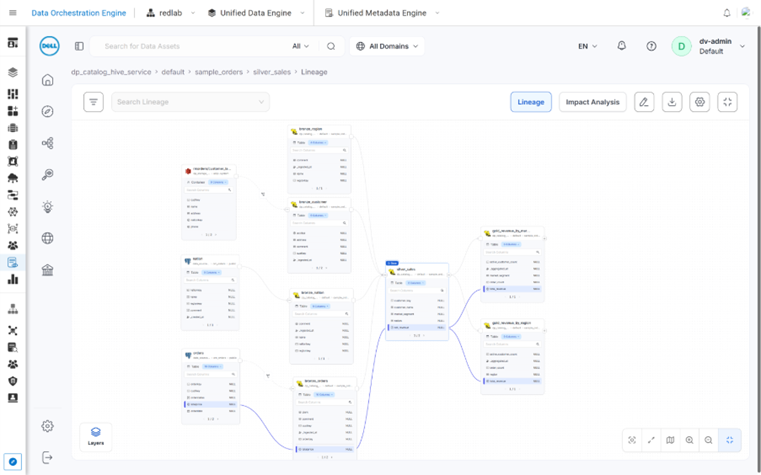The height and width of the screenshot is (475, 761).
Task: Switch to the Lineage view
Action: [x=530, y=102]
